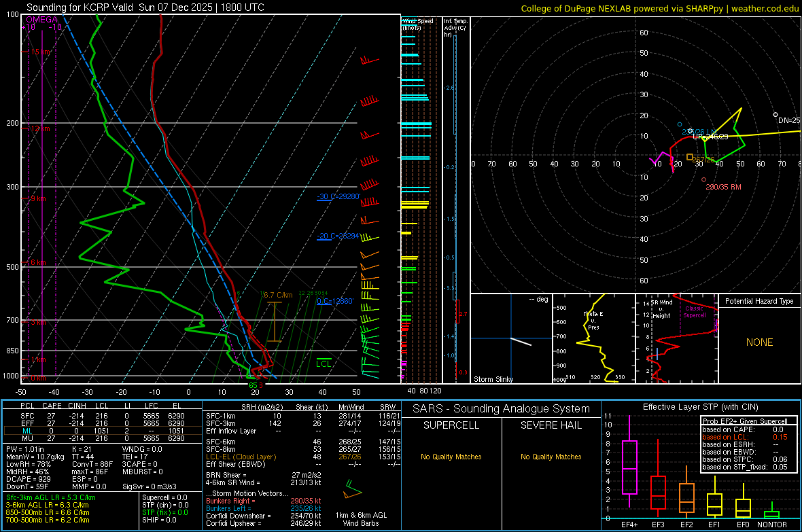Viewport: 802px width, 532px height.
Task: Click the brown mean-wind square on the hodograph
Action: coord(689,157)
